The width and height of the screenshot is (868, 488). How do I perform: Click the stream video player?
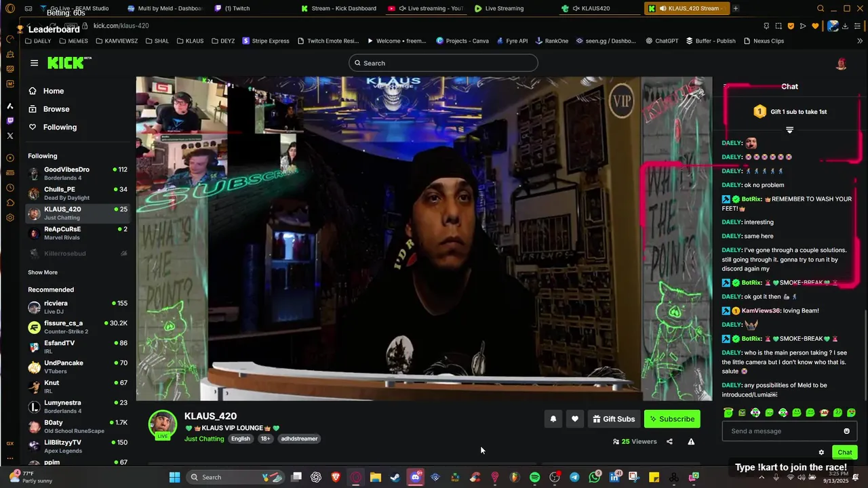pos(424,239)
